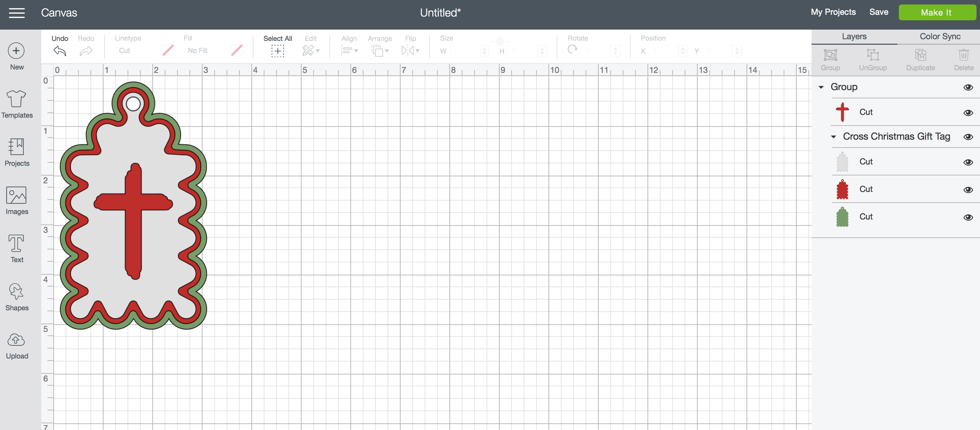The image size is (980, 430).
Task: Expand the Edit dropdown arrow
Action: (x=318, y=51)
